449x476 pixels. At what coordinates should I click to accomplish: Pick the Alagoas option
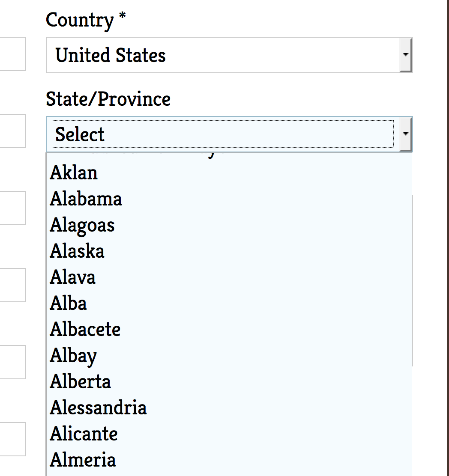pos(82,225)
